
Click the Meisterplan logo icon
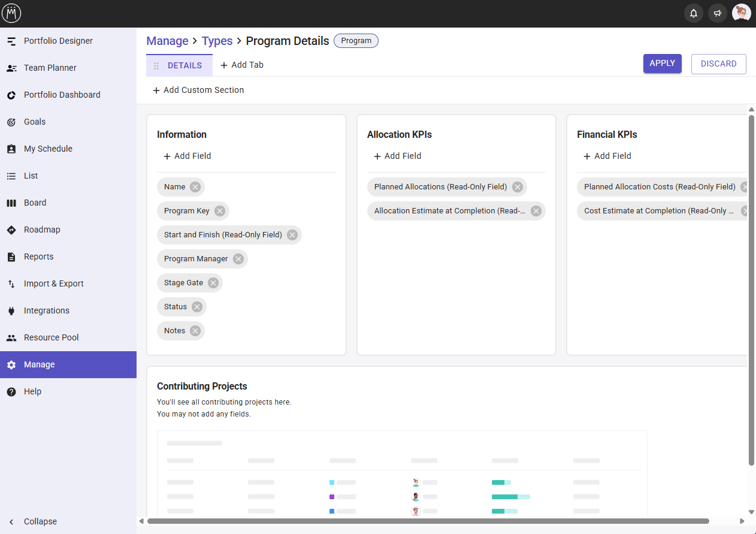tap(11, 13)
